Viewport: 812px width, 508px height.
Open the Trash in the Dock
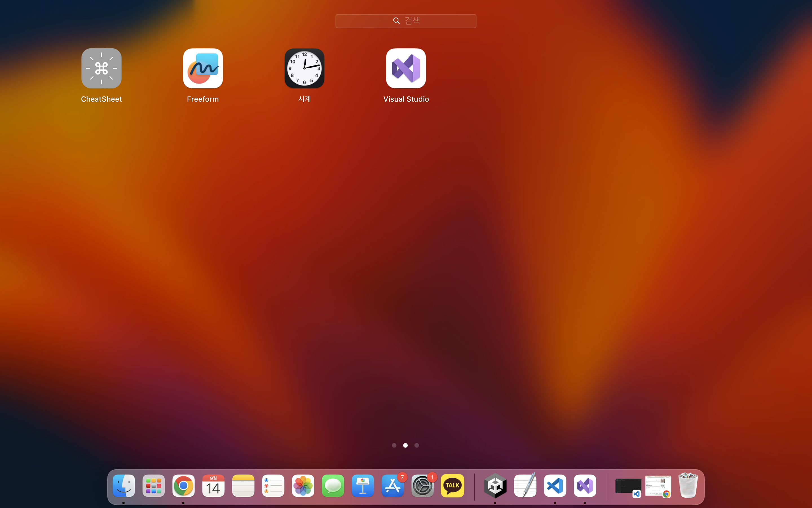pos(688,486)
